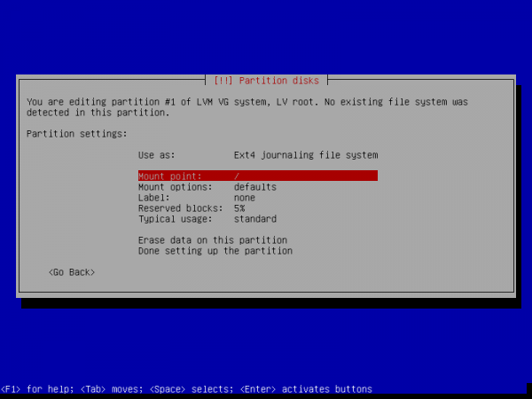Click the 'Ext4 journaling file system' value

click(x=306, y=155)
